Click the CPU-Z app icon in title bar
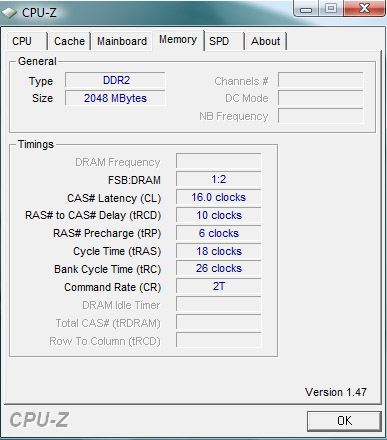The width and height of the screenshot is (387, 440). pos(9,13)
